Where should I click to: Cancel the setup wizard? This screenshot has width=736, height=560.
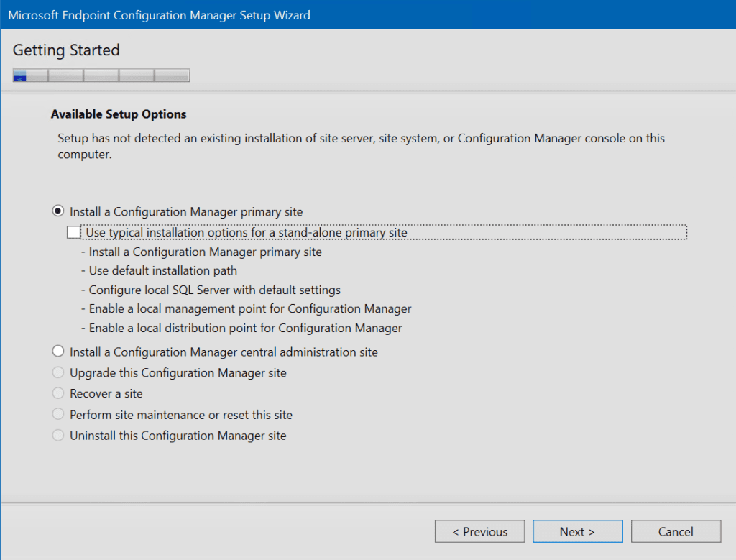[676, 531]
